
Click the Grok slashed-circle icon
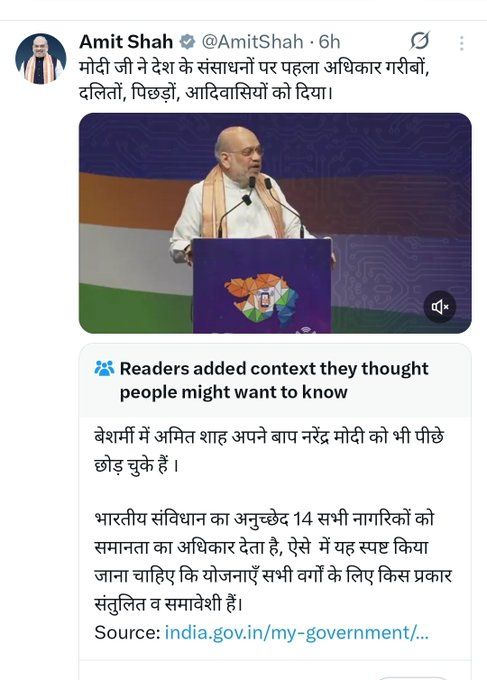click(x=419, y=41)
